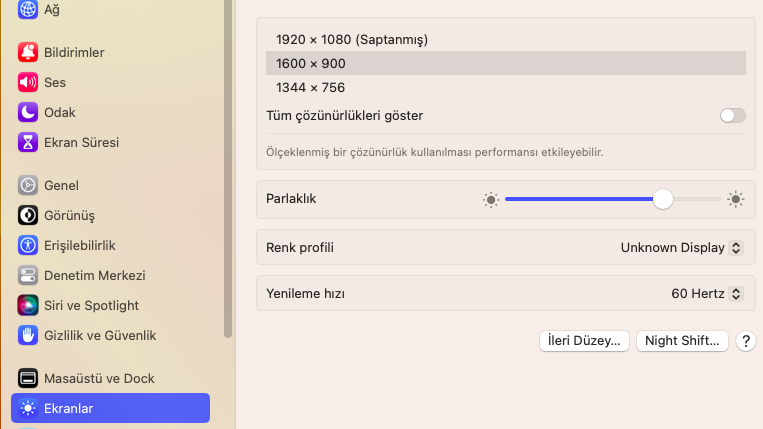The width and height of the screenshot is (763, 429).
Task: Enable the Tüm çözünürlükleri göster switch
Action: pos(732,115)
